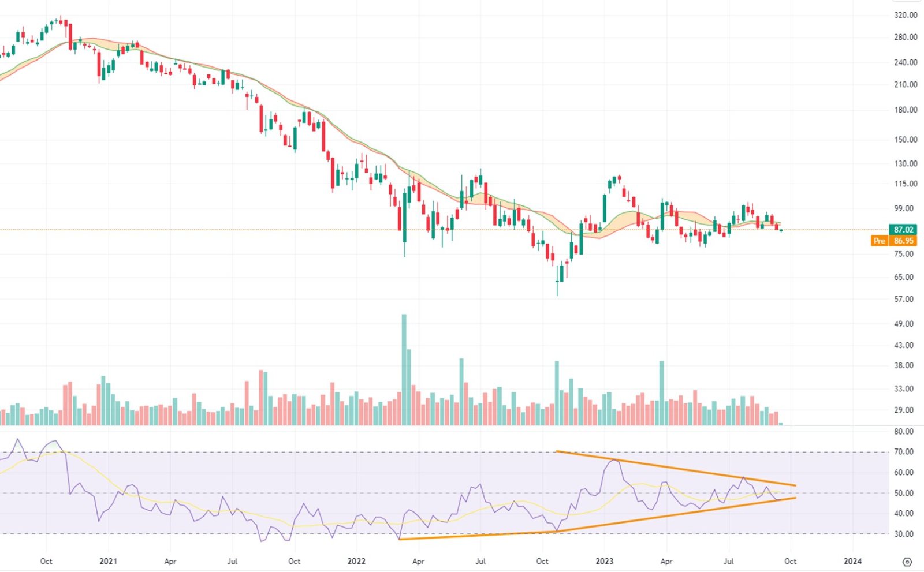Click the 65.00 price scale label
The image size is (924, 572).
(904, 277)
